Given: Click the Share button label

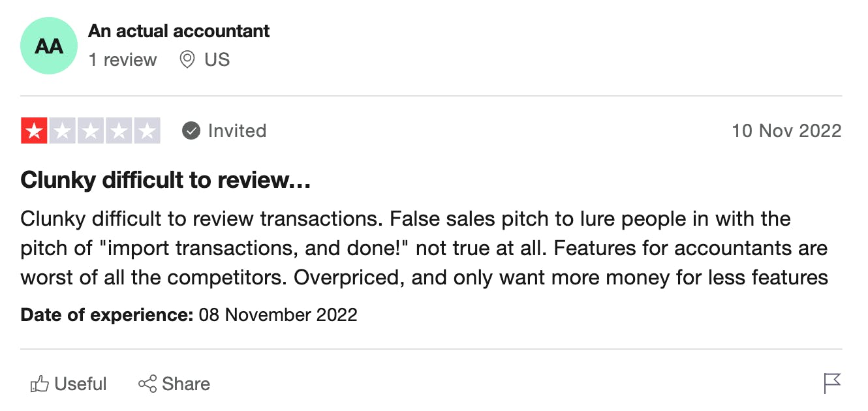Looking at the screenshot, I should click(186, 384).
